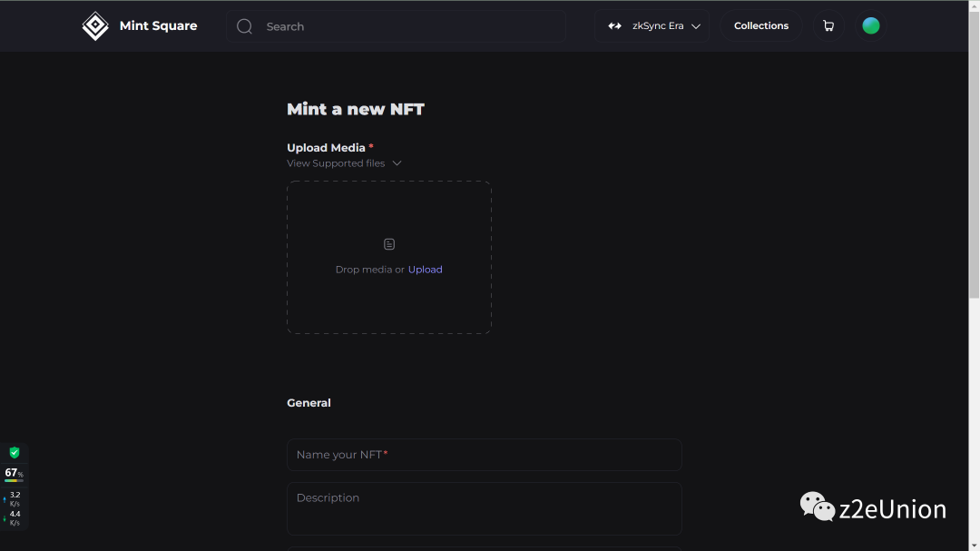Screen dimensions: 980x551
Task: Click the chevron beside View Supported files
Action: pyautogui.click(x=397, y=163)
